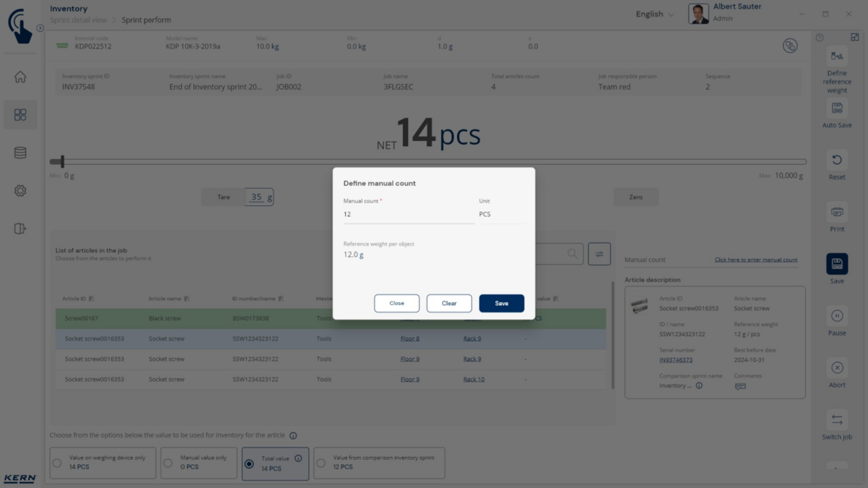
Task: Click the Print icon in right panel
Action: (837, 213)
